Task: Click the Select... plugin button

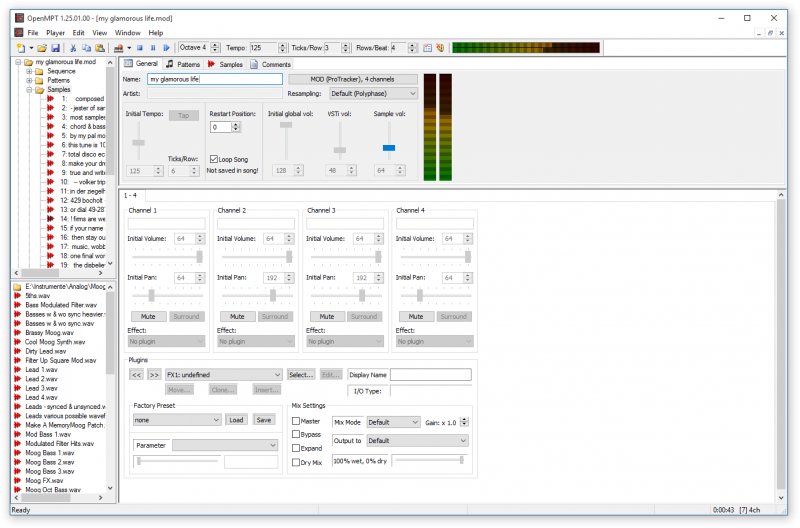Action: [301, 374]
